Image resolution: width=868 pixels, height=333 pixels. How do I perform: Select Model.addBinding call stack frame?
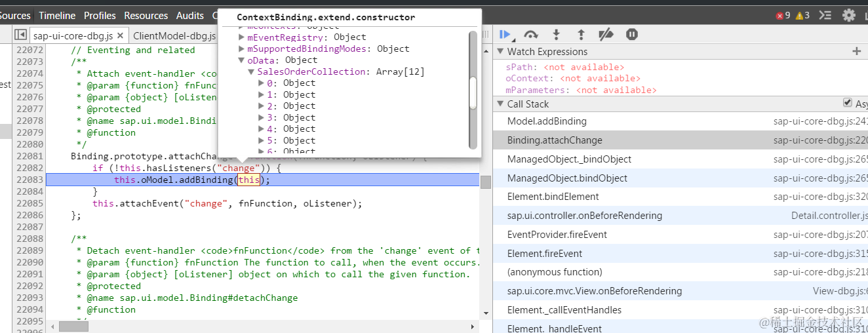coord(681,121)
